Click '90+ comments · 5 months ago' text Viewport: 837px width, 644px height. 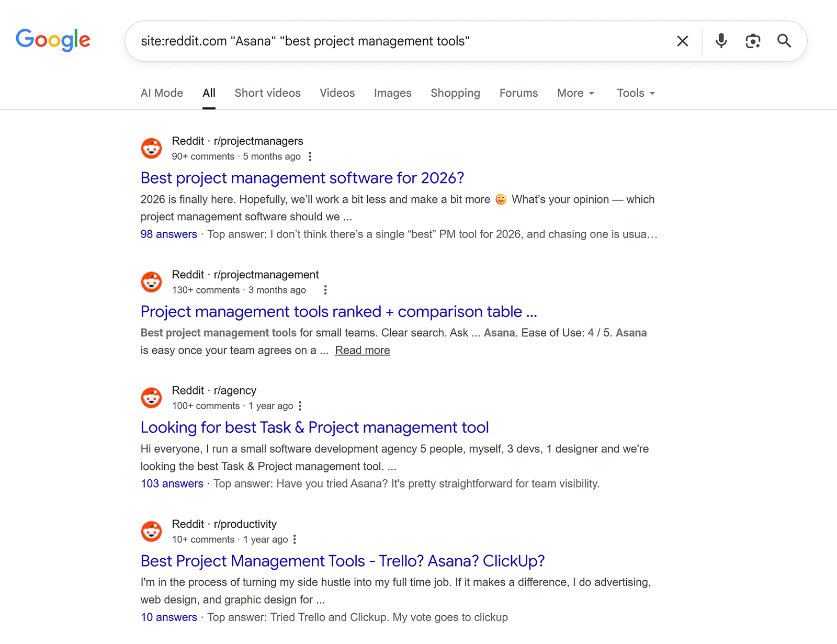coord(236,156)
